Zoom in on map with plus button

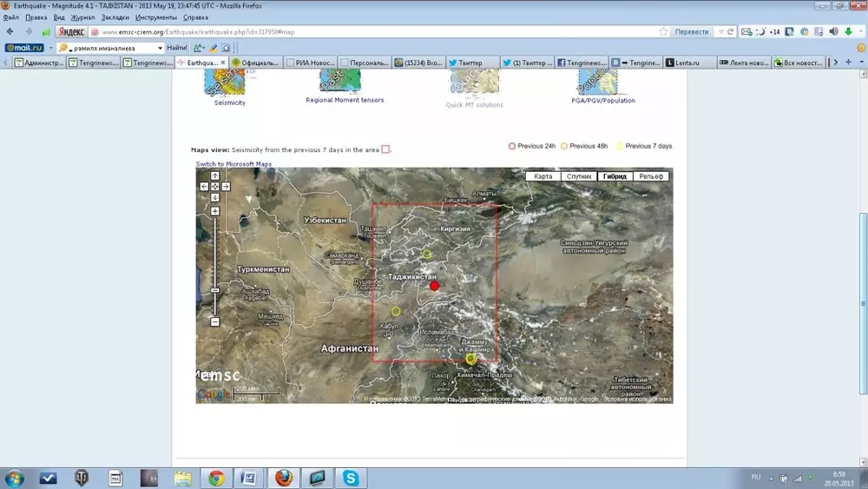coord(215,211)
